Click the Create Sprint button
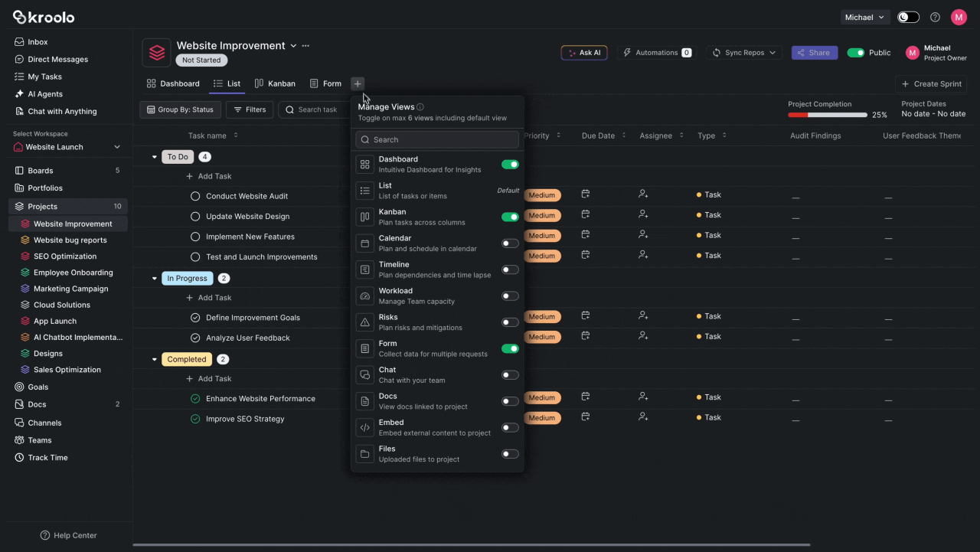980x552 pixels. point(932,84)
